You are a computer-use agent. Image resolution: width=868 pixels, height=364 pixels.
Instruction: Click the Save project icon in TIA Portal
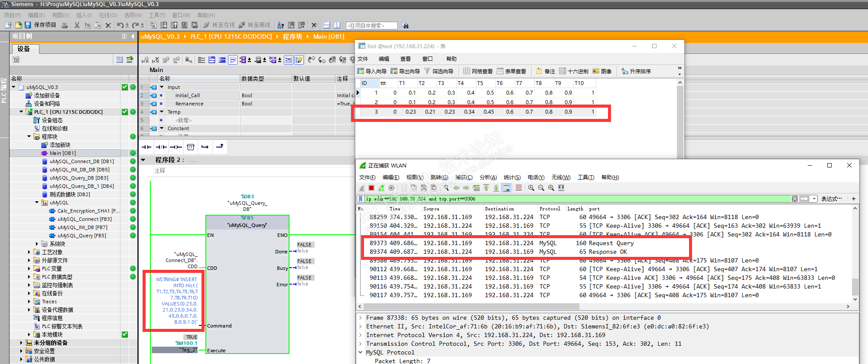point(28,25)
